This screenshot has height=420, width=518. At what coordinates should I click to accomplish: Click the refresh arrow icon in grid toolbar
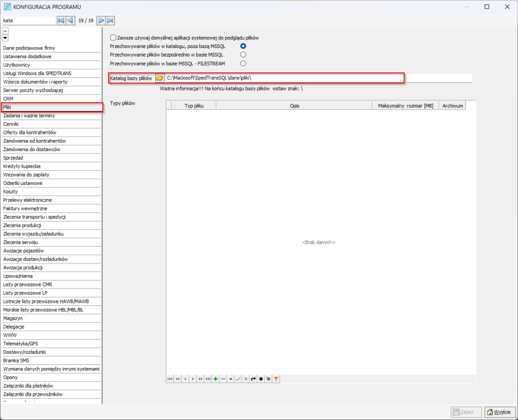(x=253, y=379)
